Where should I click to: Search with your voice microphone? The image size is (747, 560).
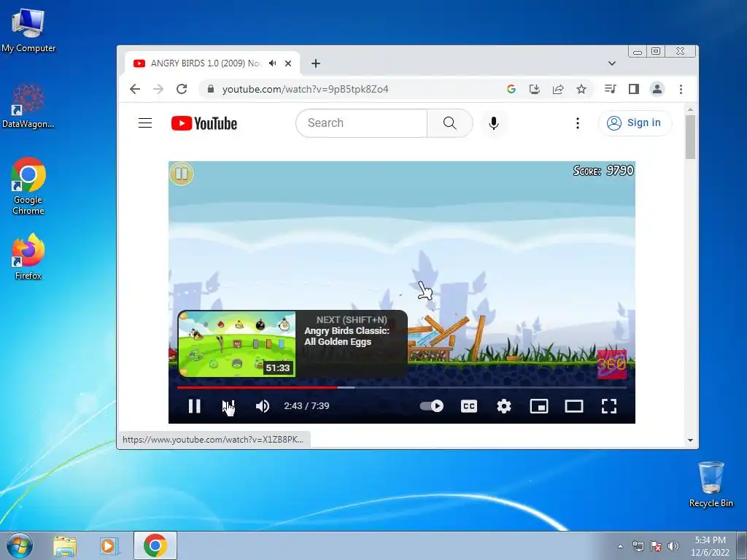point(494,122)
